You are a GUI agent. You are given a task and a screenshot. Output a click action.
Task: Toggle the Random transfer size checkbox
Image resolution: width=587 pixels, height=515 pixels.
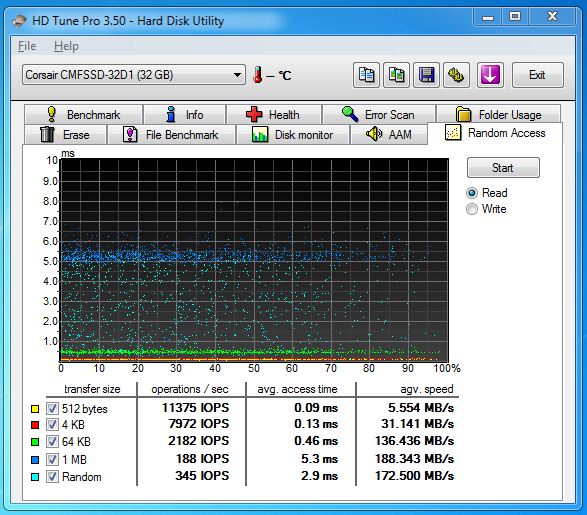click(x=52, y=476)
